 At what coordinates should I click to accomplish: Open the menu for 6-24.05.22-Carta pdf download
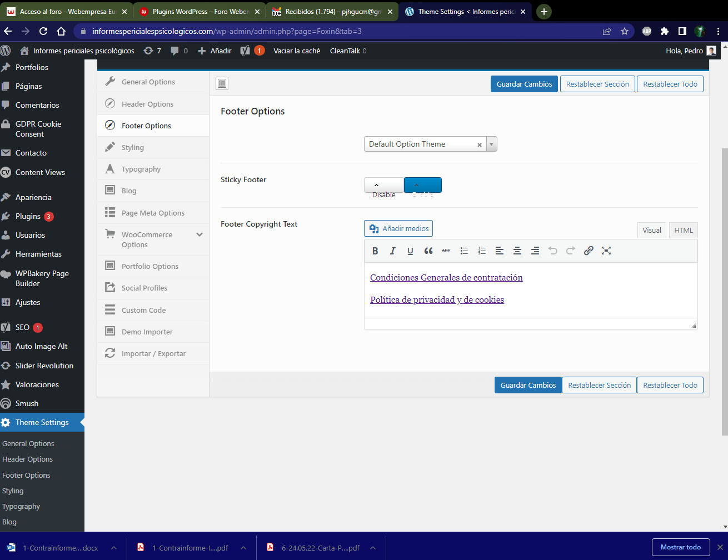pyautogui.click(x=373, y=548)
